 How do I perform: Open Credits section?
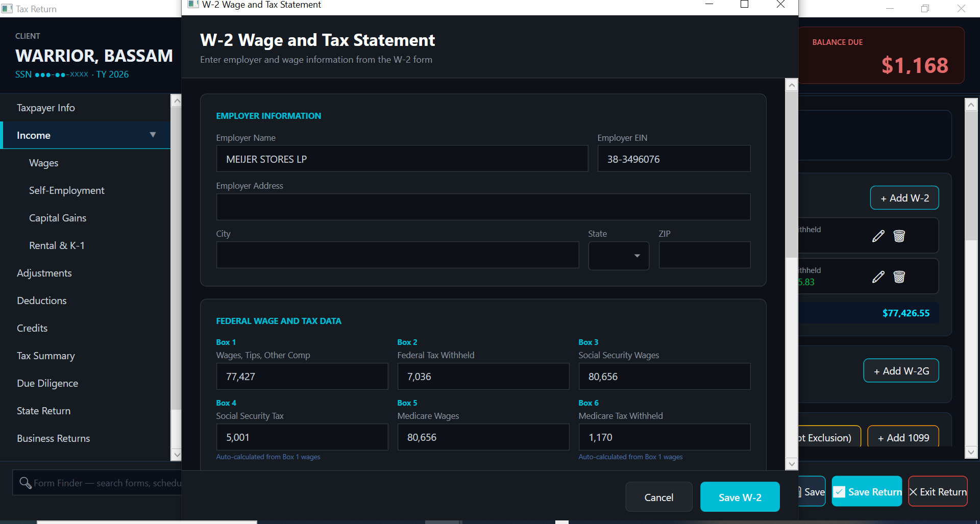86,328
